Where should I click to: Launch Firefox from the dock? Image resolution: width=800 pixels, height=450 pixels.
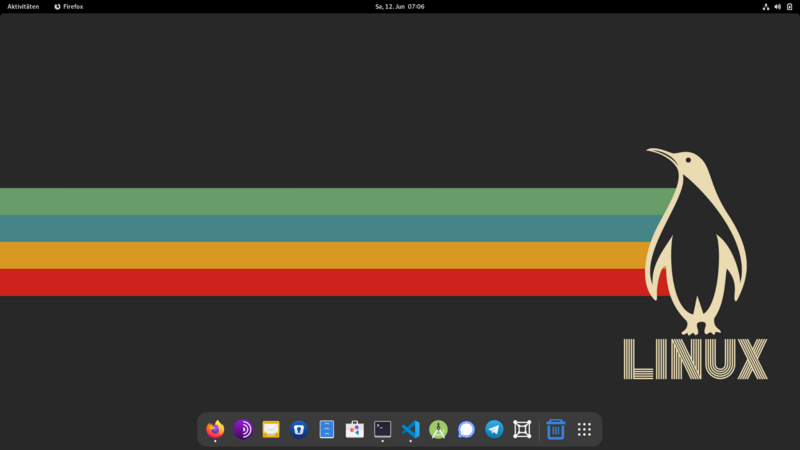coord(215,429)
